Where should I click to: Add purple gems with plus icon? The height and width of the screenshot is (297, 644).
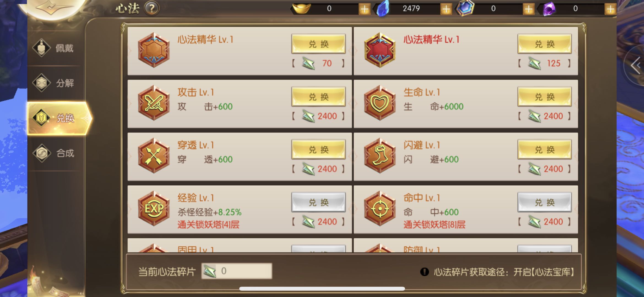610,9
